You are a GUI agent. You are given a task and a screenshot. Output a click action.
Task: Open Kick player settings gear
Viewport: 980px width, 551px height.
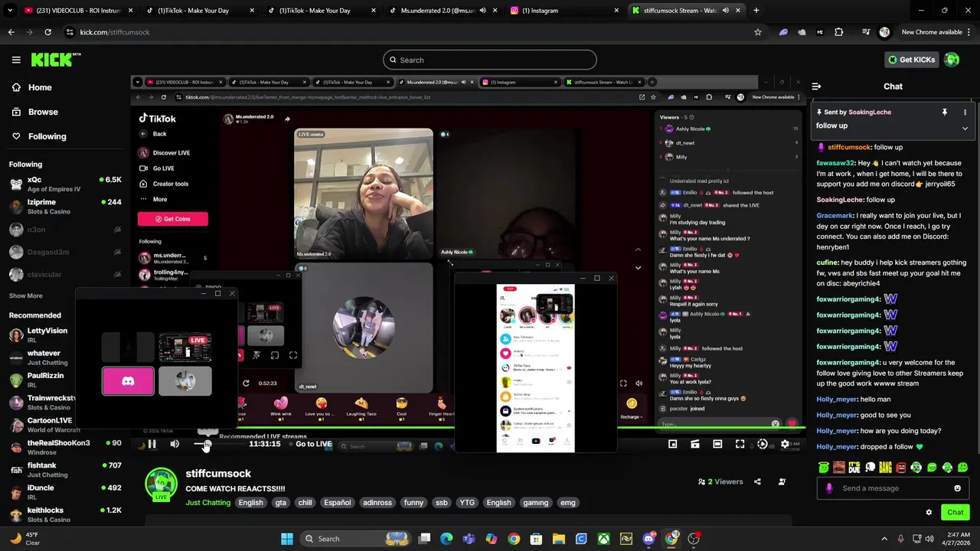point(785,444)
